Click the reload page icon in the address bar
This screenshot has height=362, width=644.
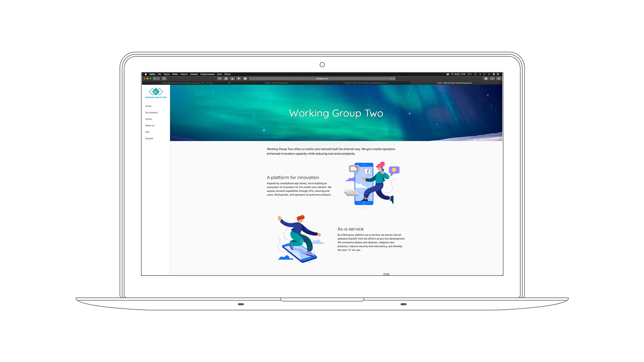pyautogui.click(x=394, y=78)
